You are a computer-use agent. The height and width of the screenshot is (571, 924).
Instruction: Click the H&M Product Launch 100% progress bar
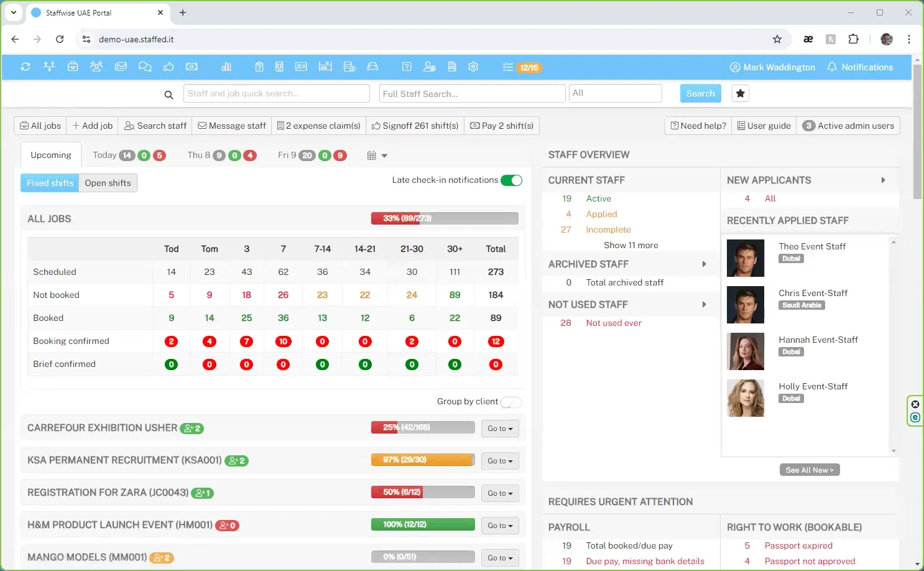tap(423, 525)
